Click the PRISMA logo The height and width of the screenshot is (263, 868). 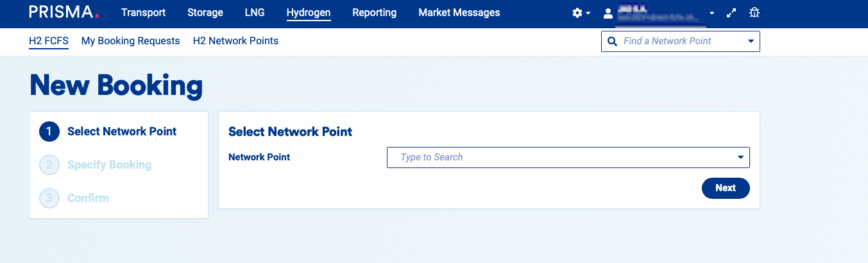[64, 12]
